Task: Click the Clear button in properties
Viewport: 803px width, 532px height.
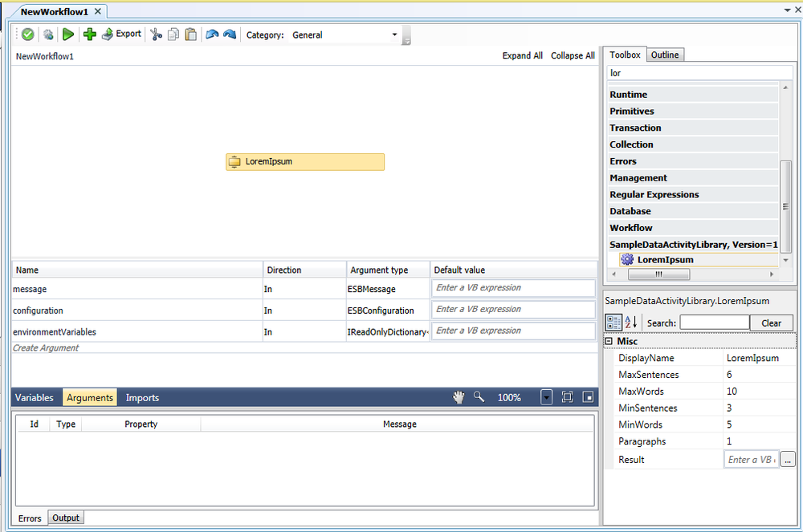Action: (771, 323)
